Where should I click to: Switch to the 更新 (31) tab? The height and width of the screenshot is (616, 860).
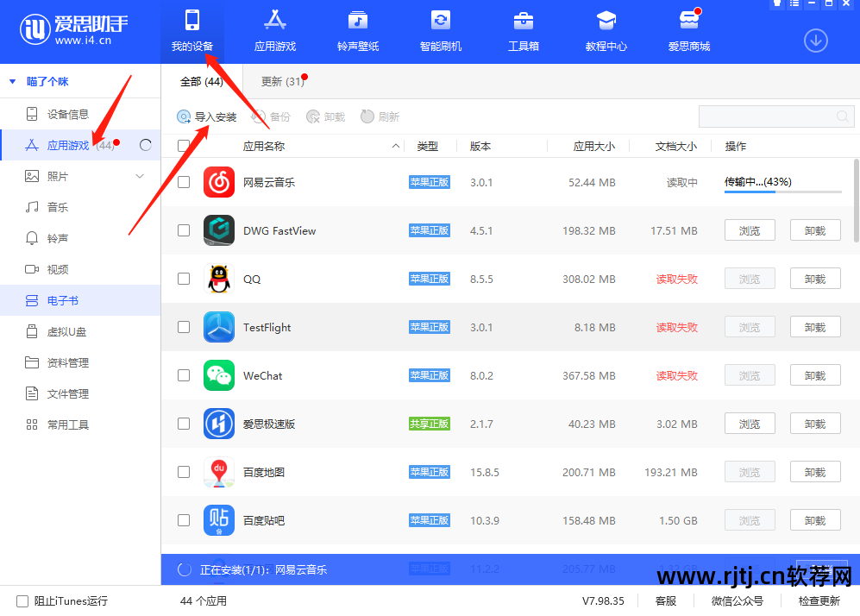tap(283, 82)
